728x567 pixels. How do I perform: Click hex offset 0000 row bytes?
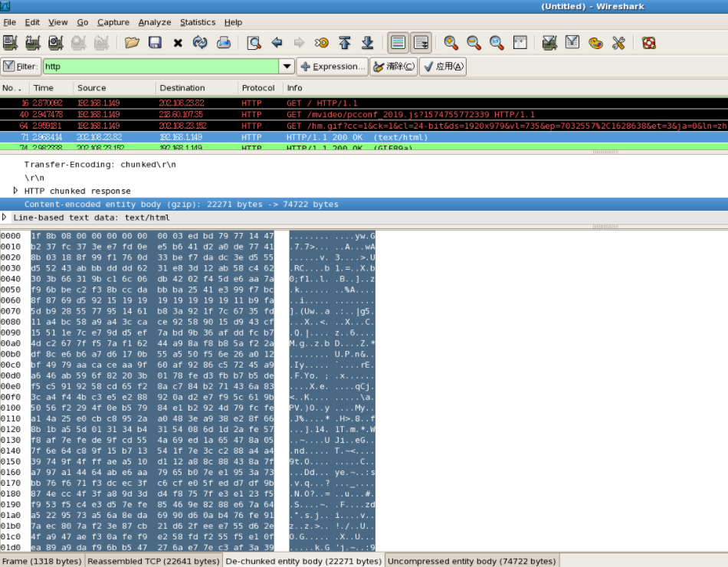tap(152, 236)
